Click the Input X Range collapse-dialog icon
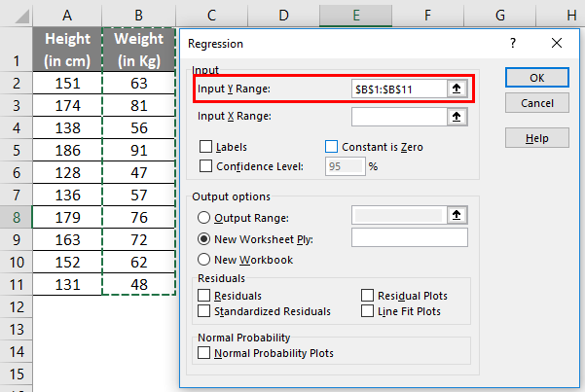Viewport: 585px width, 392px height. point(455,117)
